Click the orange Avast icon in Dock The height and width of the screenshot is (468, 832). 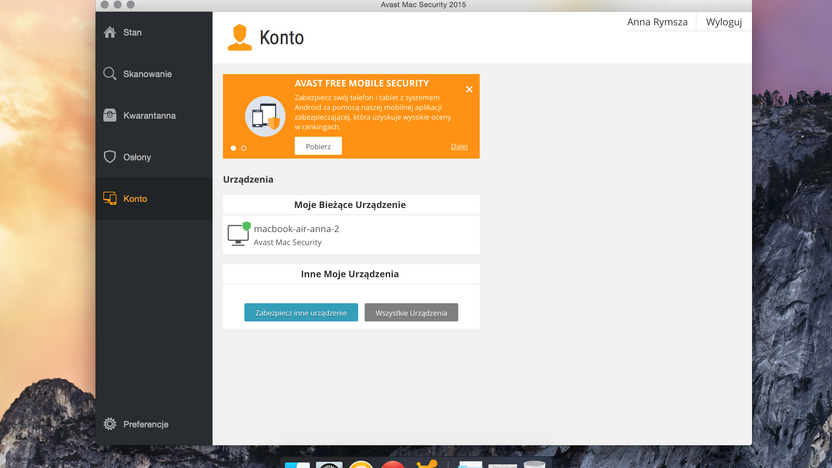(x=427, y=464)
